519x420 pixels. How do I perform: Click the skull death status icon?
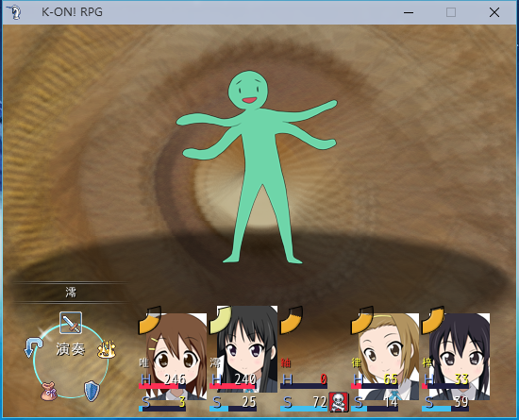(339, 402)
